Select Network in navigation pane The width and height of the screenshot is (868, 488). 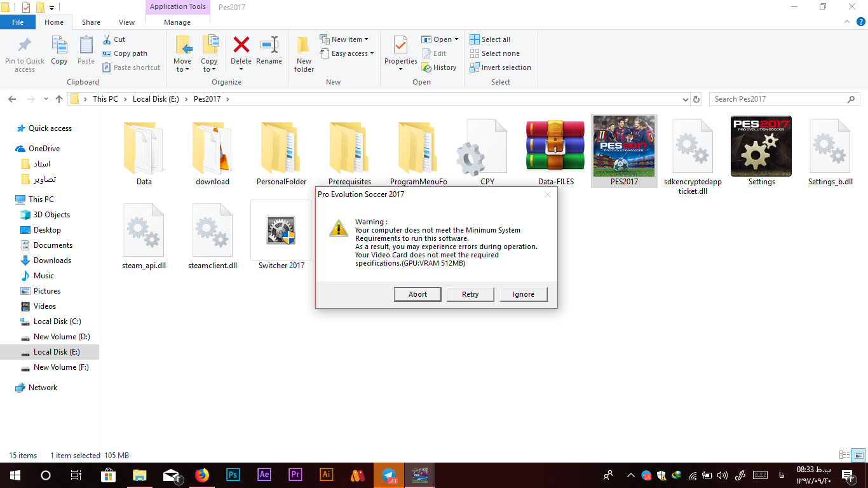coord(43,388)
